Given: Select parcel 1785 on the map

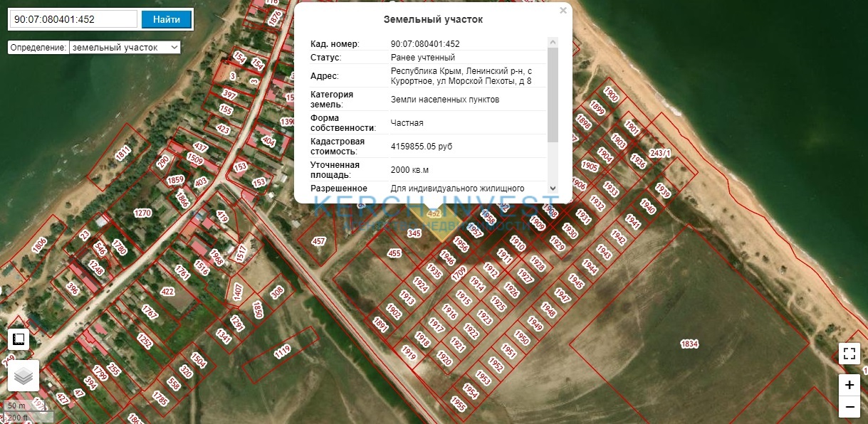Looking at the screenshot, I should (160, 399).
